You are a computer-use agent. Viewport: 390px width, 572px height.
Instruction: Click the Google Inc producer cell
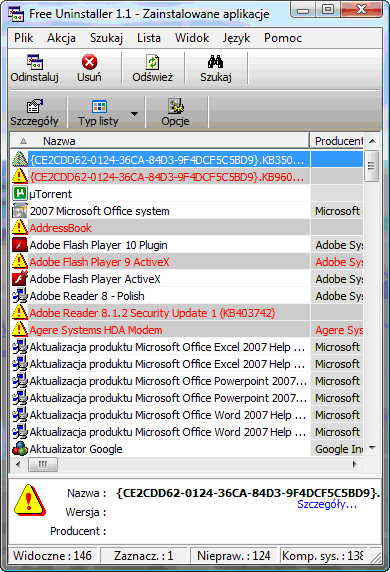[x=337, y=449]
